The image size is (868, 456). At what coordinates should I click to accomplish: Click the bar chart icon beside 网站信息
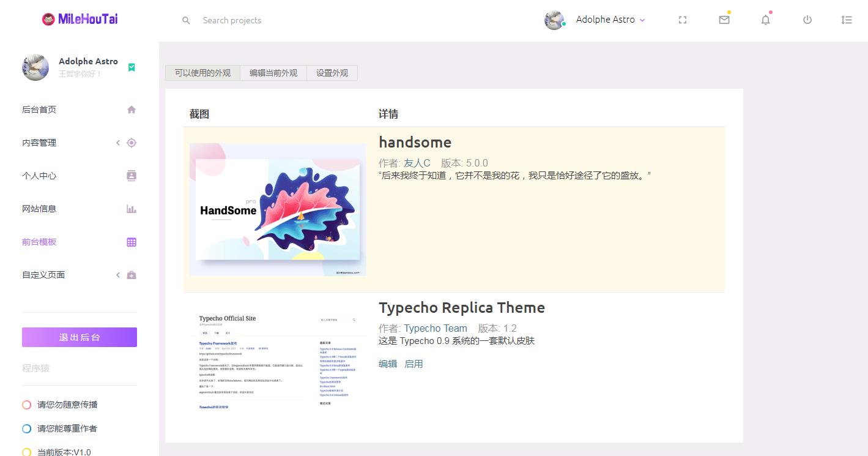132,209
